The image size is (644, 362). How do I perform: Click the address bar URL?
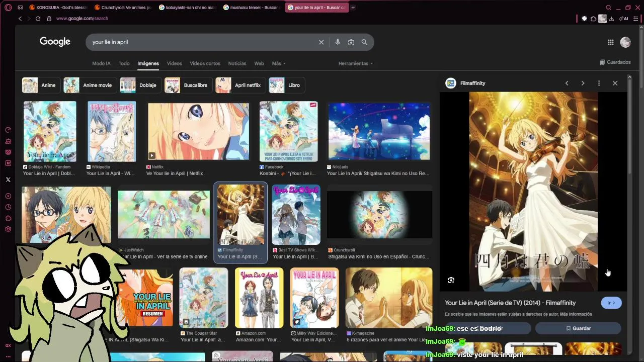pyautogui.click(x=82, y=19)
